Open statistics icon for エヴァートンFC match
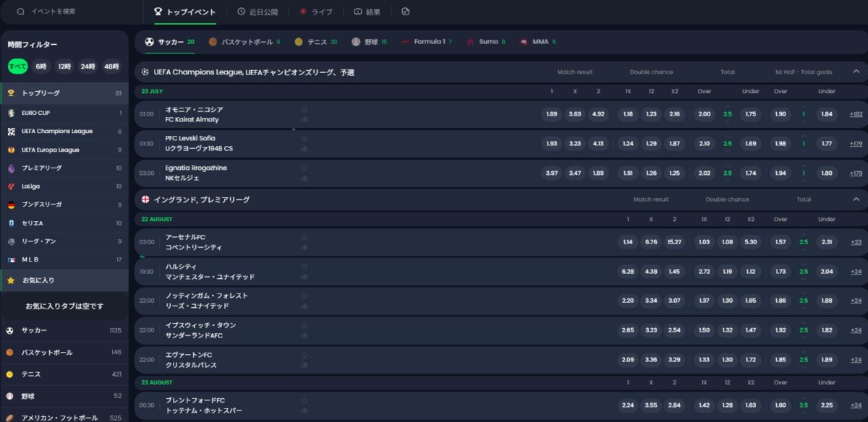Screen dimensions: 868x422 point(304,365)
